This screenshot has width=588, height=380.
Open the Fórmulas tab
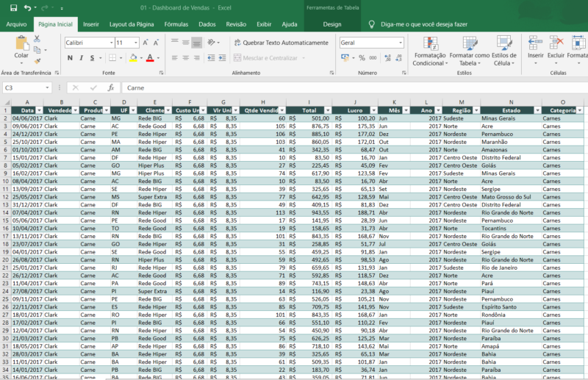(x=176, y=24)
